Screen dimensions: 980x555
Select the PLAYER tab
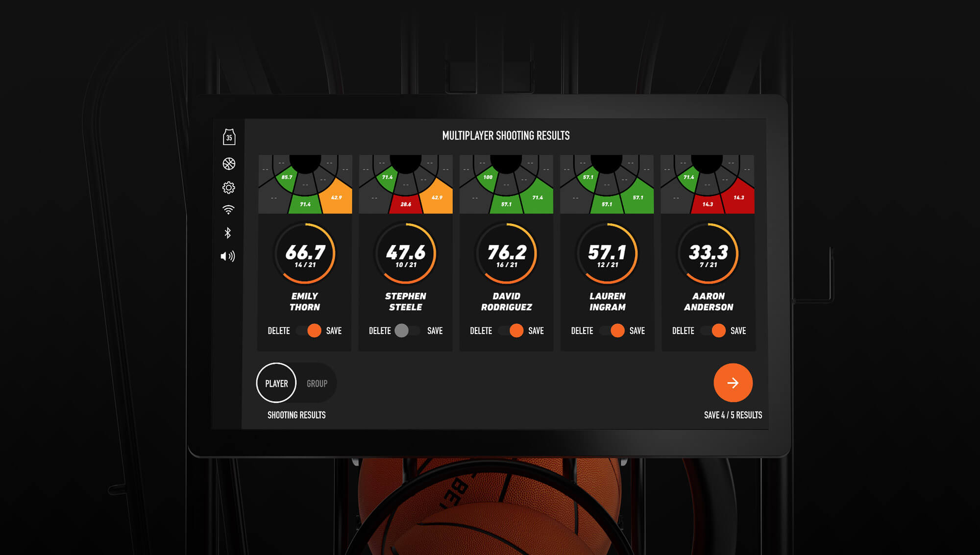[275, 384]
